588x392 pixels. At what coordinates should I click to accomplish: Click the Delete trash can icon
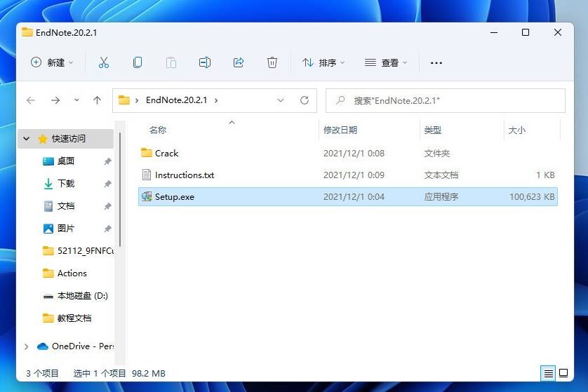tap(272, 62)
